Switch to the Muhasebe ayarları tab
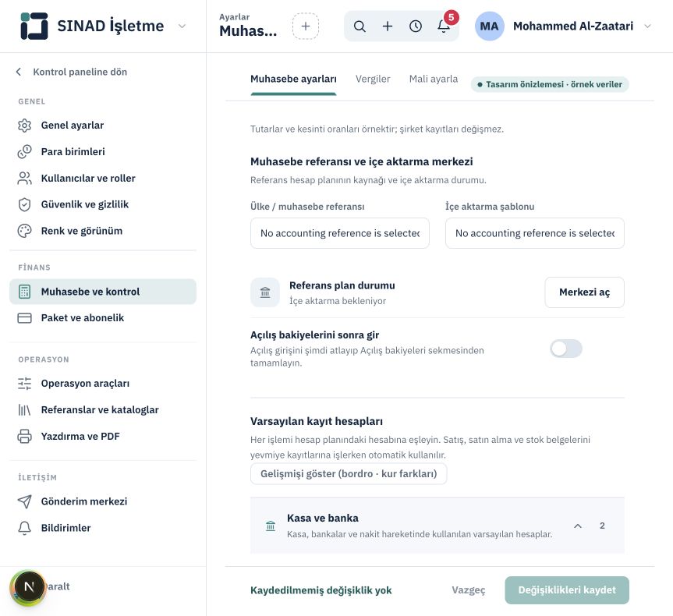The image size is (673, 616). (x=293, y=79)
